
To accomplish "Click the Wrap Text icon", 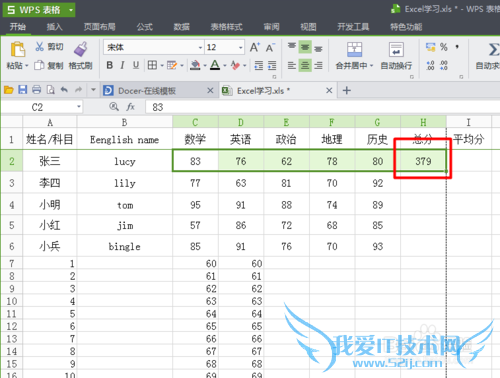I will [x=396, y=49].
